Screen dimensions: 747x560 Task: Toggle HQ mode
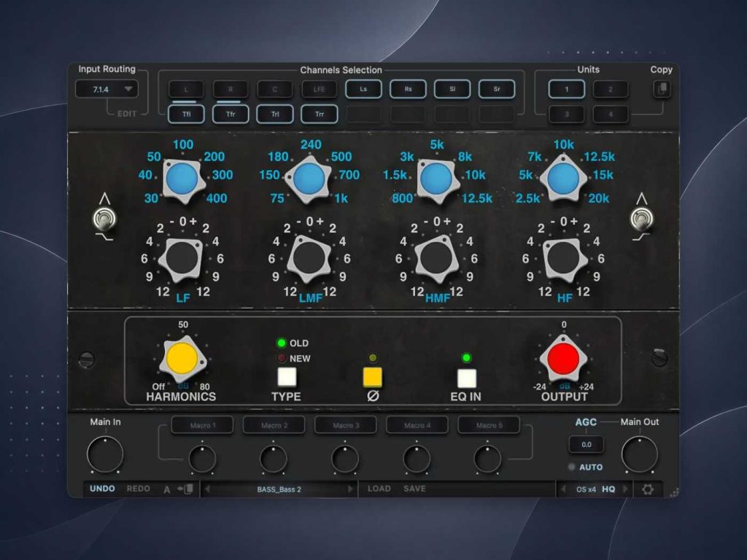[x=608, y=489]
